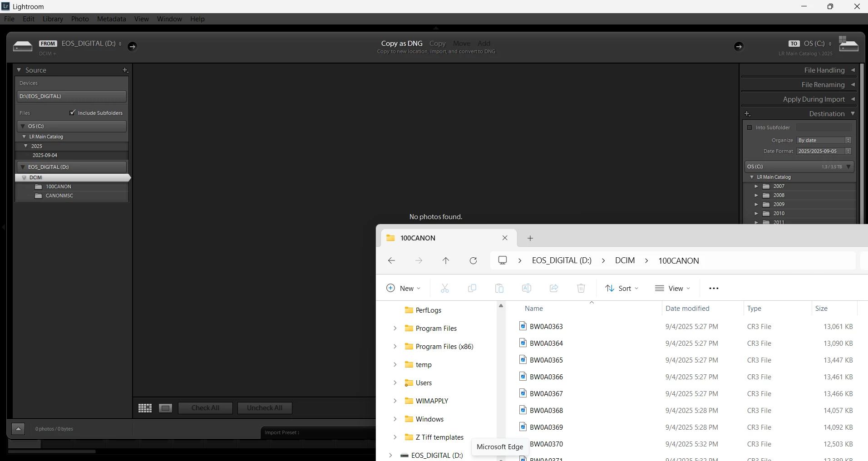Click the BW0A0363 file icon
The height and width of the screenshot is (461, 868).
pyautogui.click(x=523, y=326)
